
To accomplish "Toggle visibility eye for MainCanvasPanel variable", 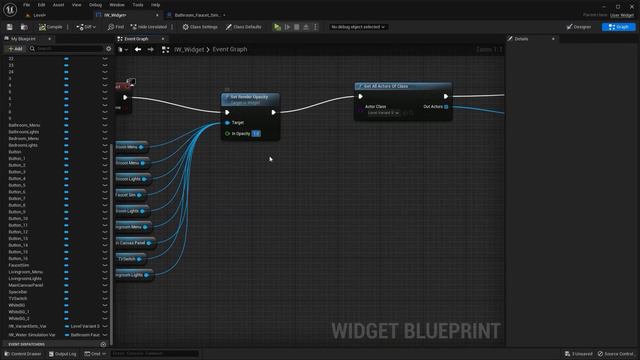I will click(x=105, y=285).
